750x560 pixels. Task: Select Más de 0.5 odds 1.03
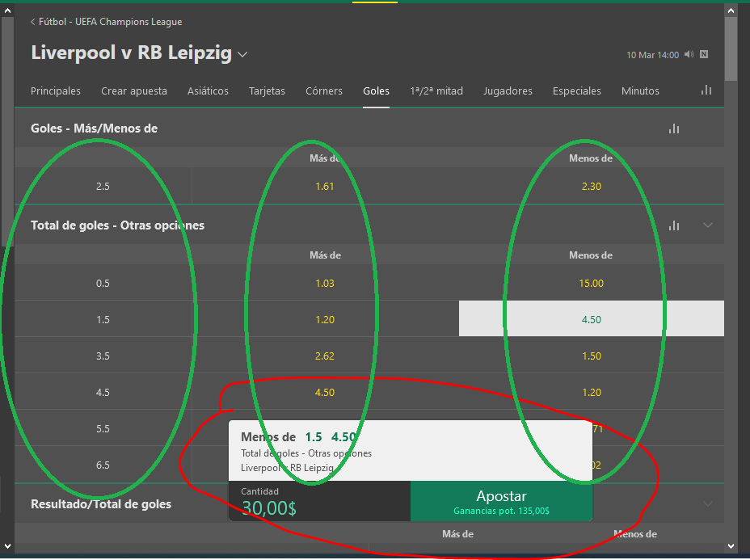(x=325, y=283)
